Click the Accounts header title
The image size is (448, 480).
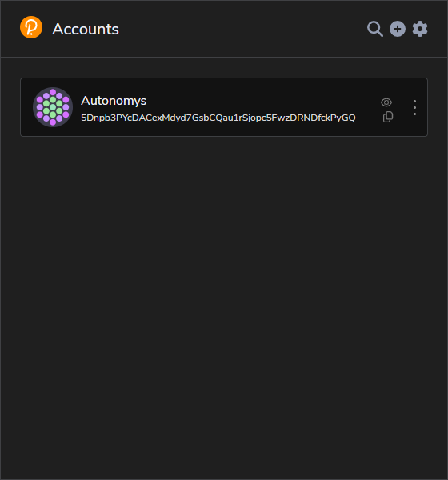click(86, 29)
